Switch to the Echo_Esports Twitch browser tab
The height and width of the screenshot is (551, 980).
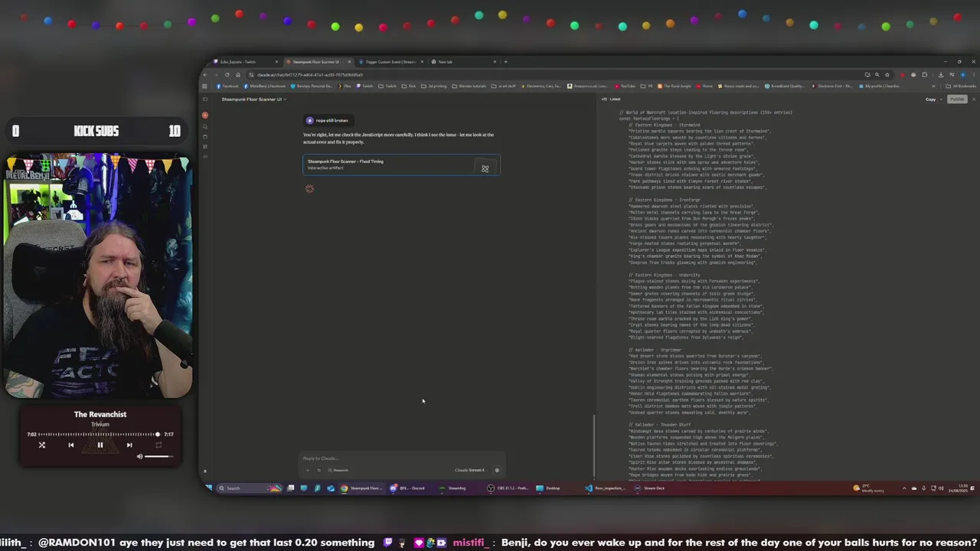[243, 61]
